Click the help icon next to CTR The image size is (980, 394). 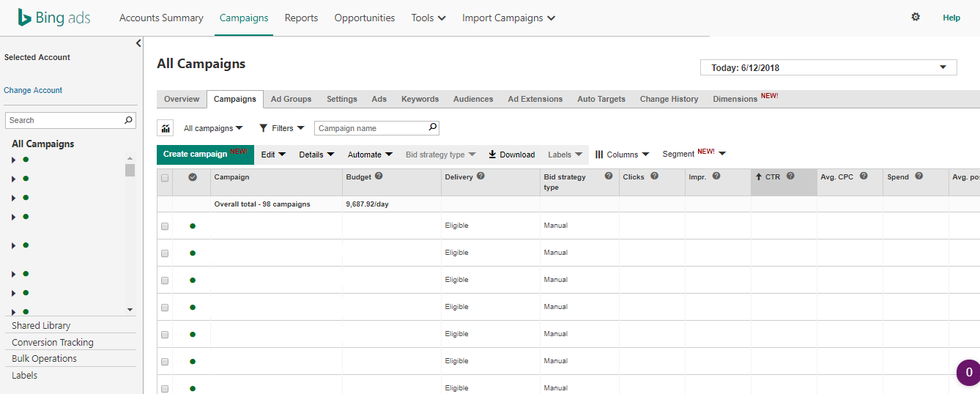tap(790, 176)
